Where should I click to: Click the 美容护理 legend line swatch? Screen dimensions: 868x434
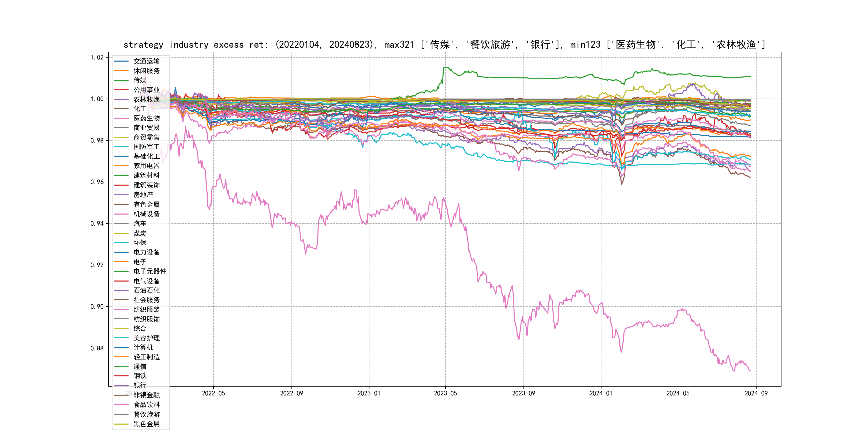tap(121, 338)
